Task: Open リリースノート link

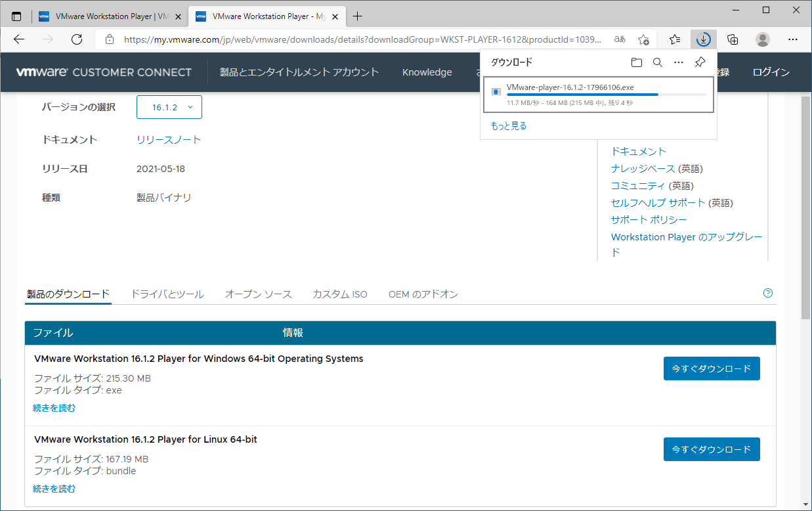Action: (x=169, y=140)
